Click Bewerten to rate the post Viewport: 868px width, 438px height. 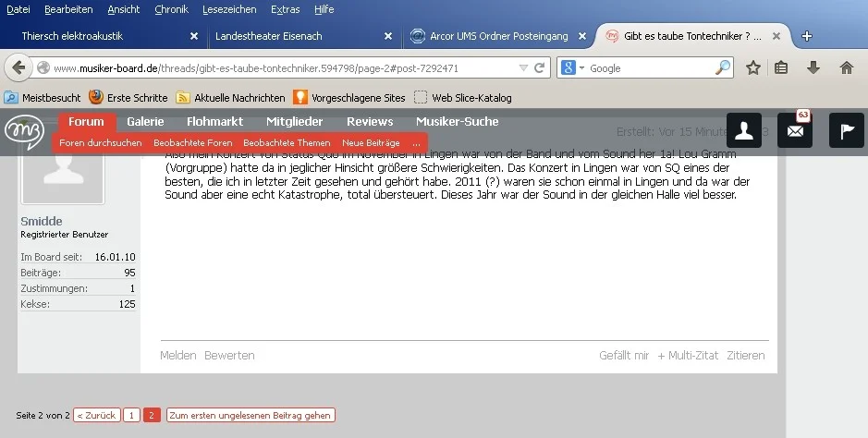pos(229,356)
